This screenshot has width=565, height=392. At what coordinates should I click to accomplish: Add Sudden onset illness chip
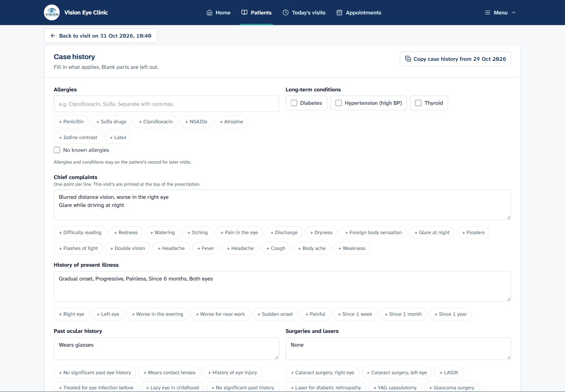[275, 314]
